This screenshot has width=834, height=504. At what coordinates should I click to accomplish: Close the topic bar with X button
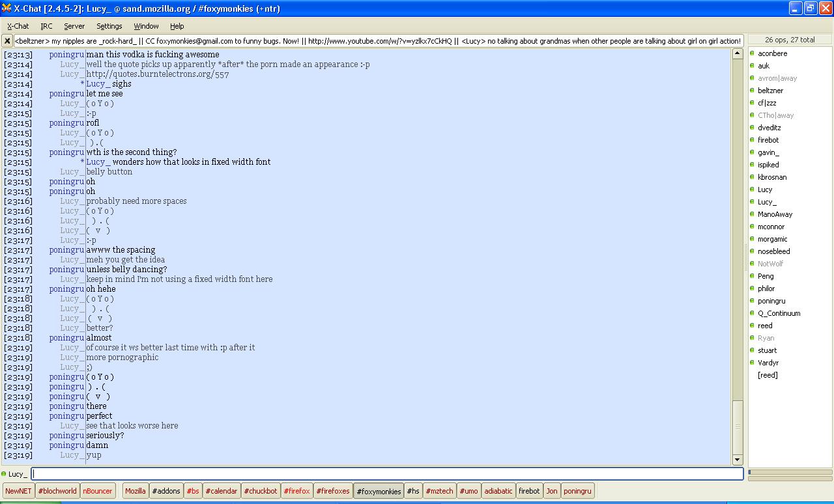pyautogui.click(x=7, y=40)
